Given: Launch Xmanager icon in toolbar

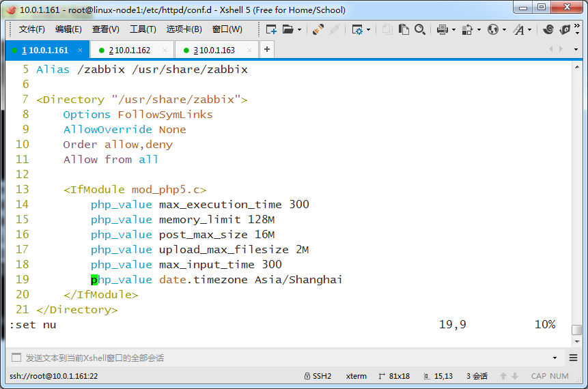Looking at the screenshot, I should [x=564, y=29].
